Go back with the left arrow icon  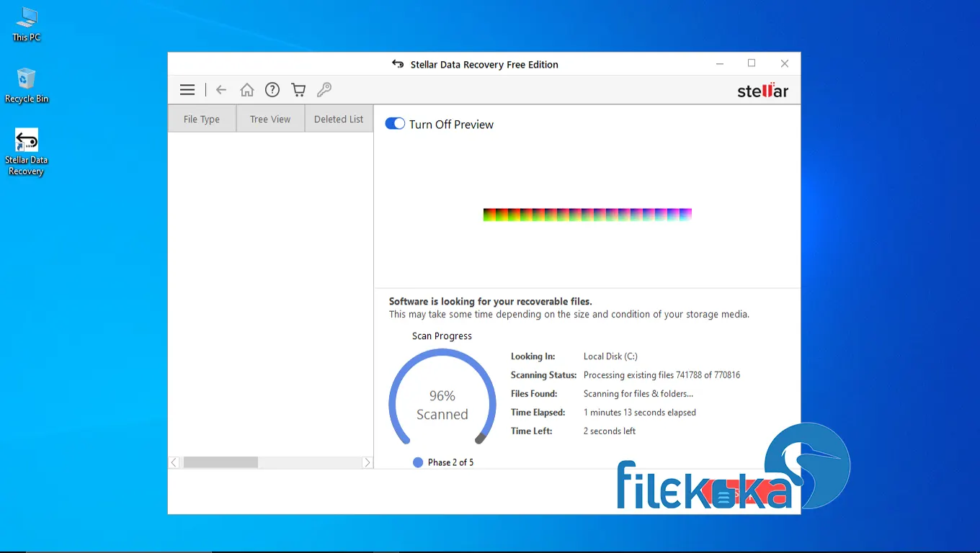click(x=221, y=90)
